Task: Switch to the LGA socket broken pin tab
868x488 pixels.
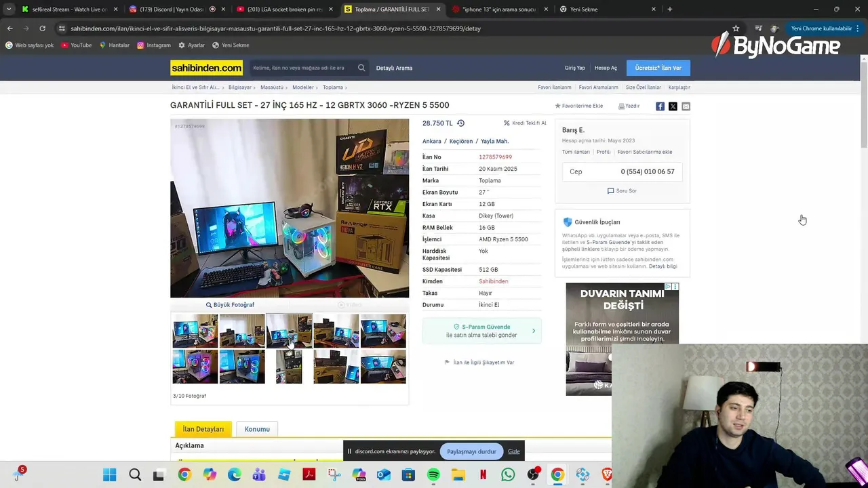Action: click(284, 9)
